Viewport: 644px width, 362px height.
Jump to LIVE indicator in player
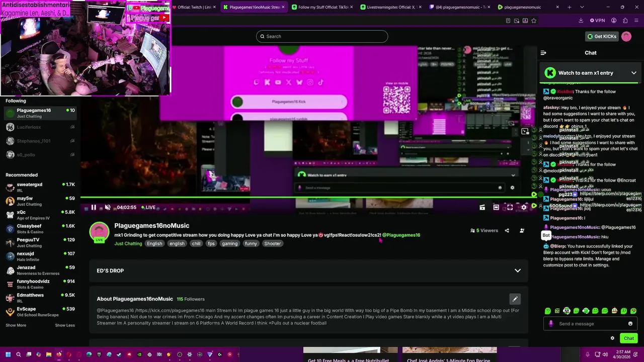148,207
